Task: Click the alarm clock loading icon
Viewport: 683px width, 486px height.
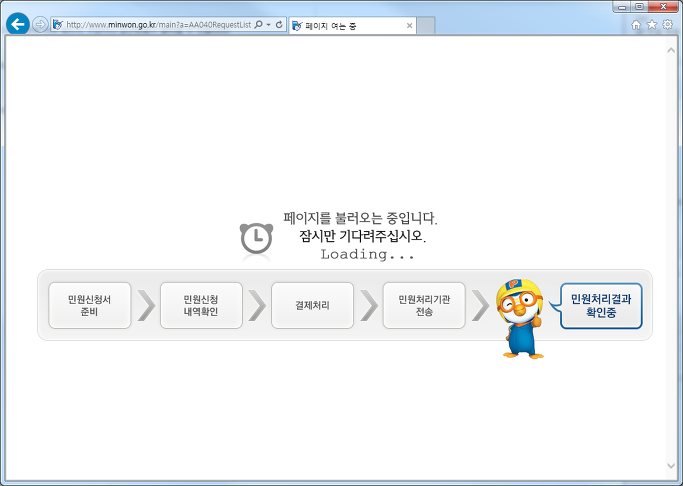Action: click(x=257, y=239)
